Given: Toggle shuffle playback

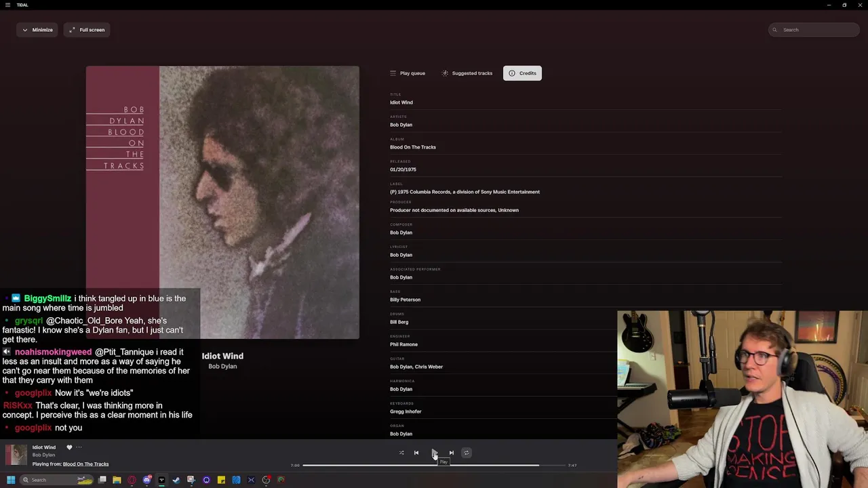Looking at the screenshot, I should click(401, 453).
